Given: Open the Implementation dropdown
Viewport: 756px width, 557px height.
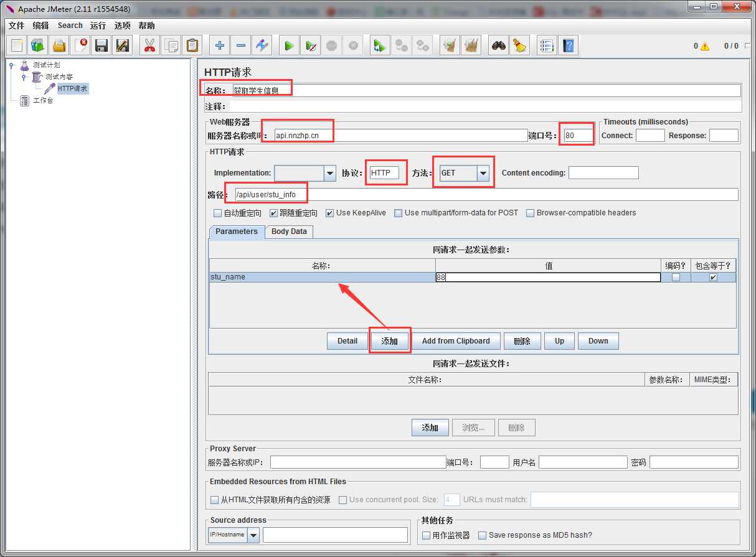Looking at the screenshot, I should point(330,173).
